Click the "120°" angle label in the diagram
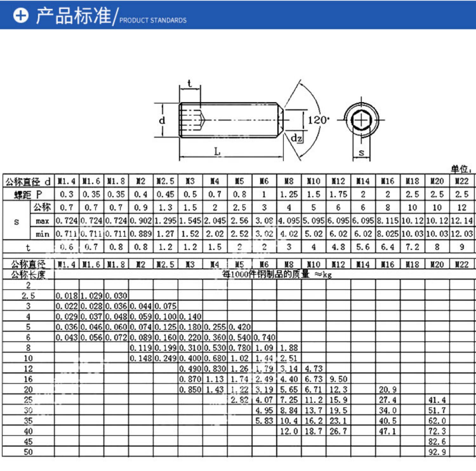Viewport: 476px width, 471px height. coord(318,120)
